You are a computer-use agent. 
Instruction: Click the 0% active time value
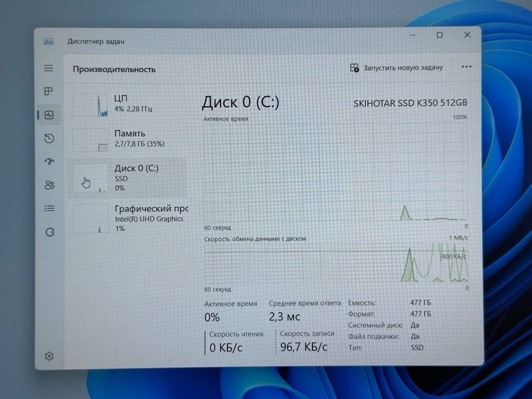[212, 317]
